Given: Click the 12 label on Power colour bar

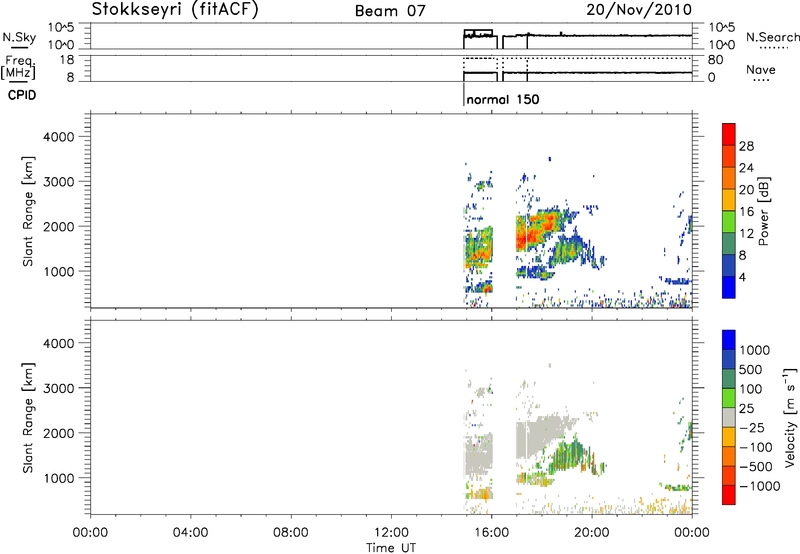Looking at the screenshot, I should (x=746, y=234).
